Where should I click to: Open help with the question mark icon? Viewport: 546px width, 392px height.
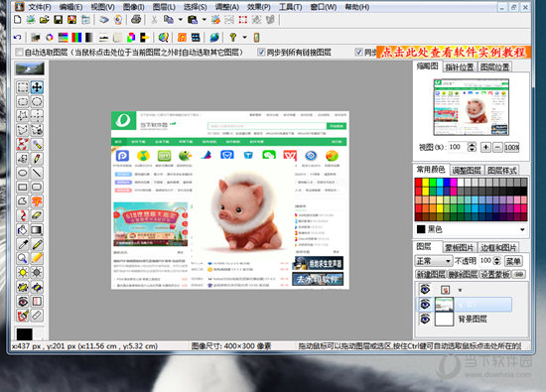[233, 37]
